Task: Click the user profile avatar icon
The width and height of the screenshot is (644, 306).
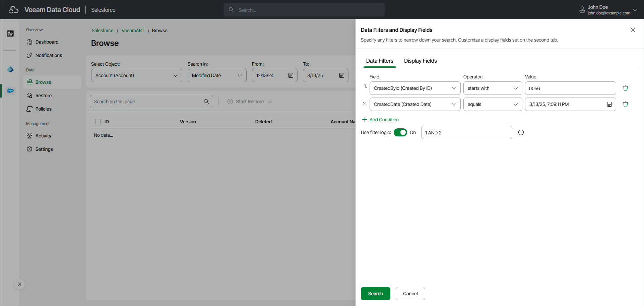Action: 582,10
